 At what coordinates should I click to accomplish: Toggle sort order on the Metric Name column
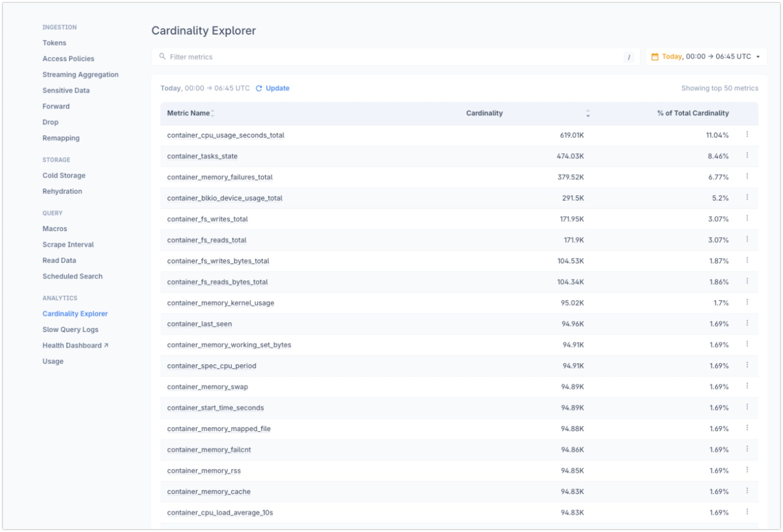tap(213, 113)
